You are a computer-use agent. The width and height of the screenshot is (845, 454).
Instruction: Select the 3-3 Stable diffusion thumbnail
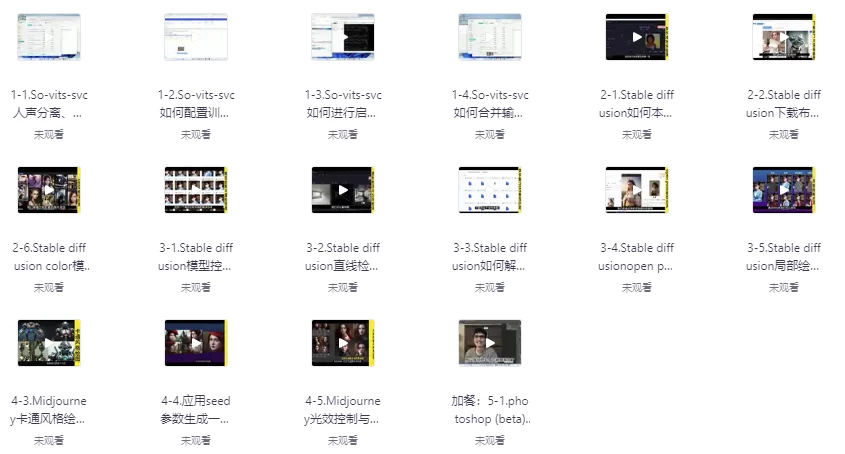coord(490,190)
